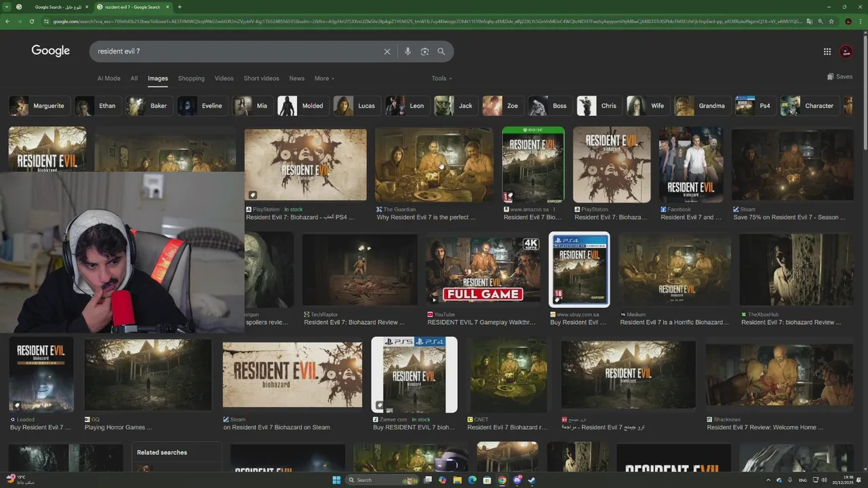Open Google apps grid

[x=827, y=52]
